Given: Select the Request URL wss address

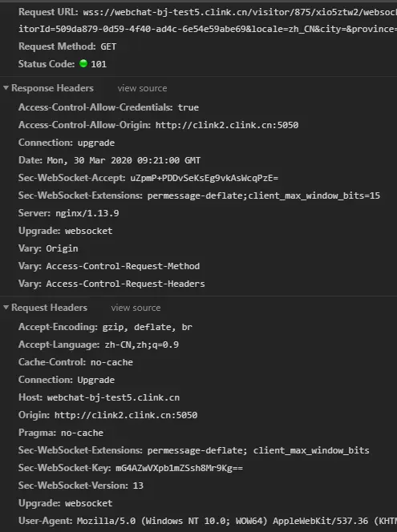Looking at the screenshot, I should point(240,12).
